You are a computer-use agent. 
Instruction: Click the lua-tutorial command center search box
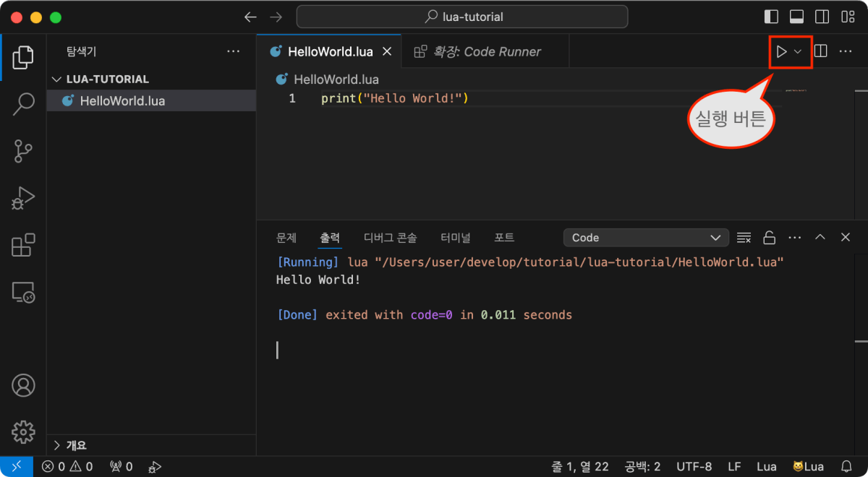click(x=462, y=17)
